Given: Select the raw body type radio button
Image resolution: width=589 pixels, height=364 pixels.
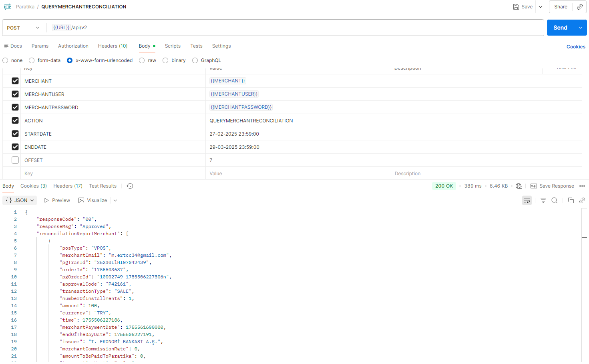Looking at the screenshot, I should (x=142, y=60).
